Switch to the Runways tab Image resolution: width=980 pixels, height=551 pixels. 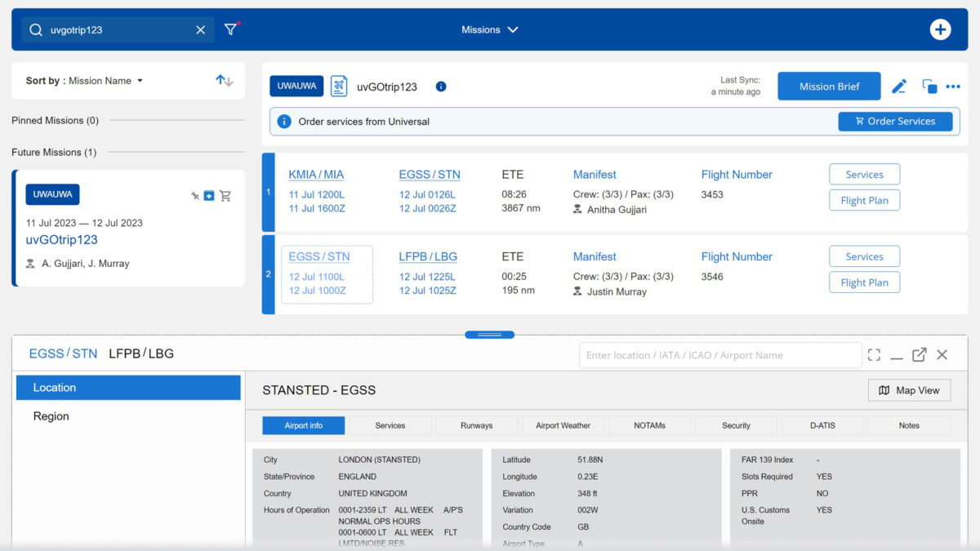click(476, 424)
